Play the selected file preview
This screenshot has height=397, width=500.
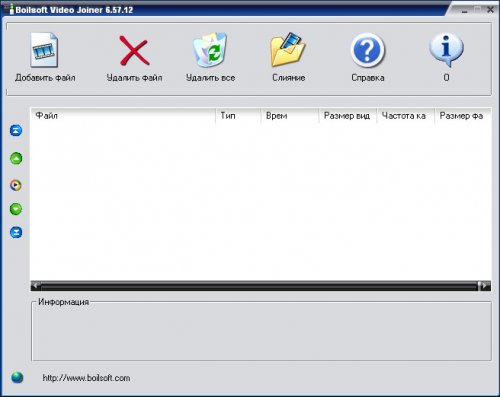(x=16, y=185)
